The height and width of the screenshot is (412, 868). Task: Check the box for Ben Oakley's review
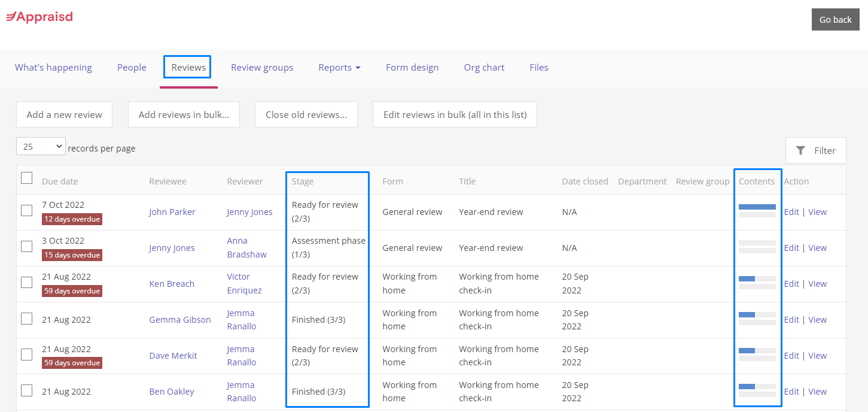26,390
